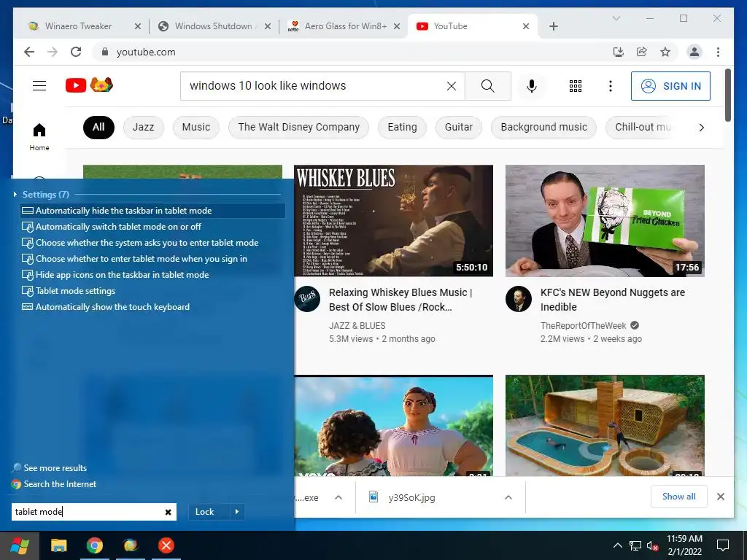The image size is (747, 560).
Task: Open Automatically hide the taskbar in tablet mode
Action: (152, 211)
